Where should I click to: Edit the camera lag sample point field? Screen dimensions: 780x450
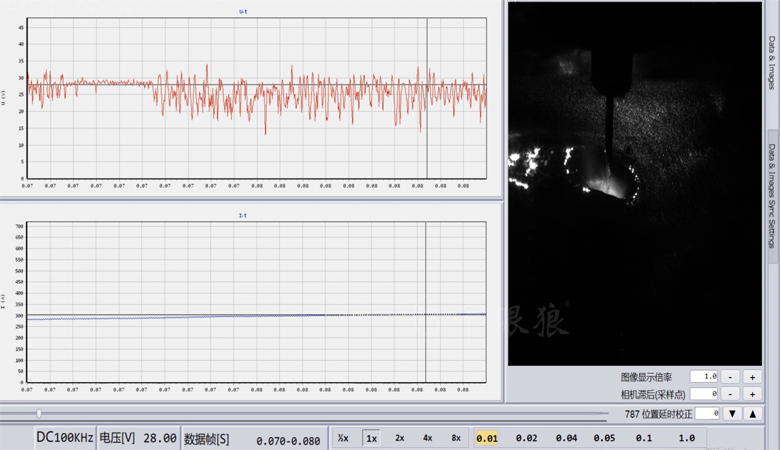703,394
